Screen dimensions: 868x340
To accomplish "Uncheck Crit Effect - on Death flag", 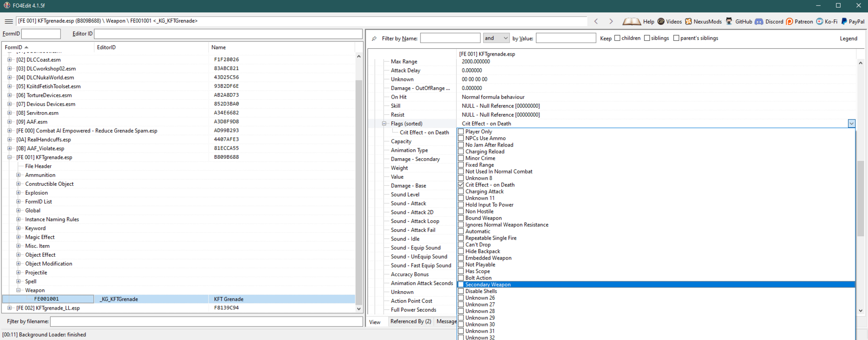I will click(461, 185).
